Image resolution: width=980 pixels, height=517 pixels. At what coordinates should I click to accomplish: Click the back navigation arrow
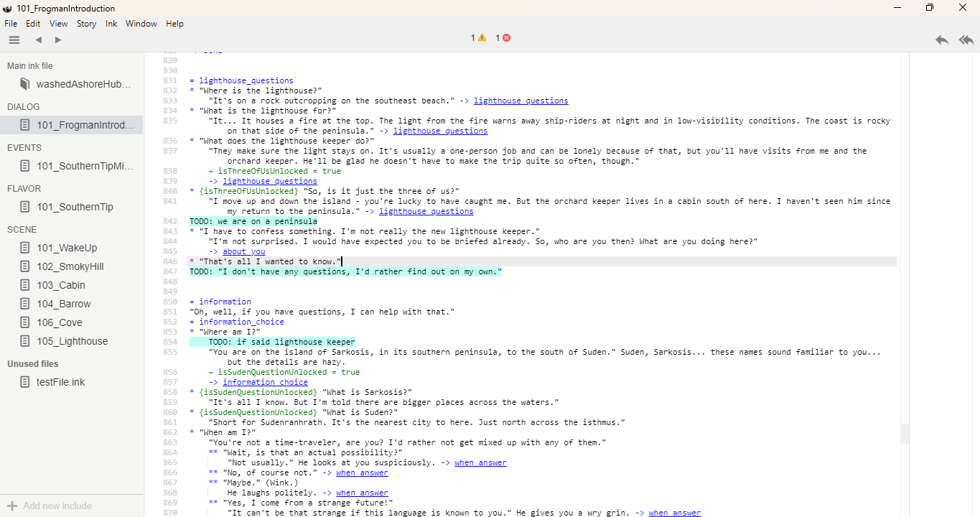[x=39, y=40]
